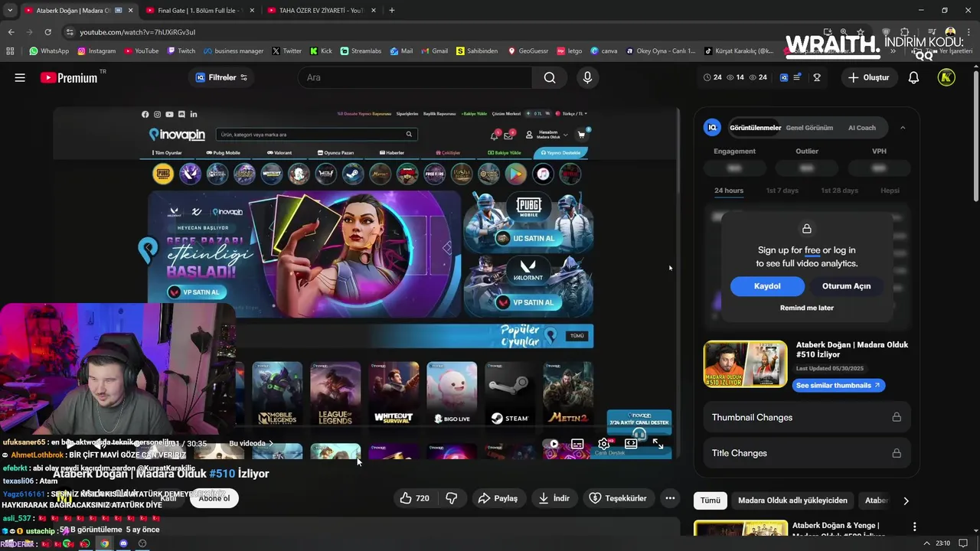Open the player settings gear
Viewport: 980px width, 551px height.
[604, 443]
